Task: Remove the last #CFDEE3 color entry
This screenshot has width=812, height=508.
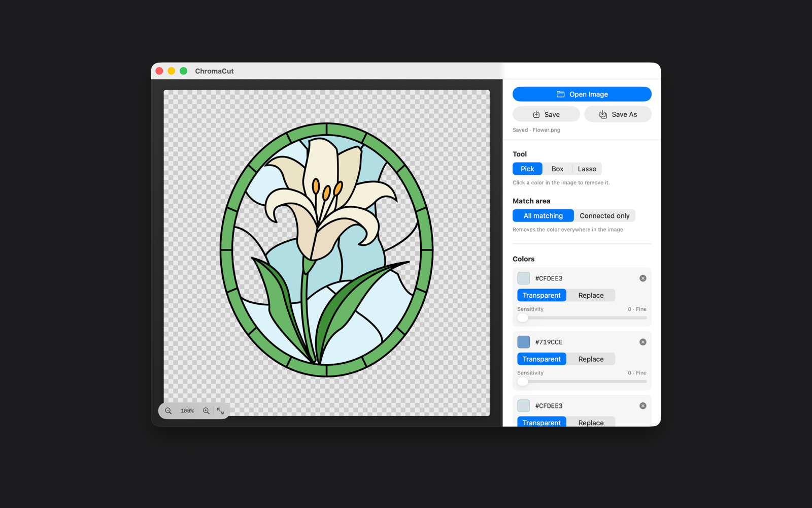Action: click(643, 406)
